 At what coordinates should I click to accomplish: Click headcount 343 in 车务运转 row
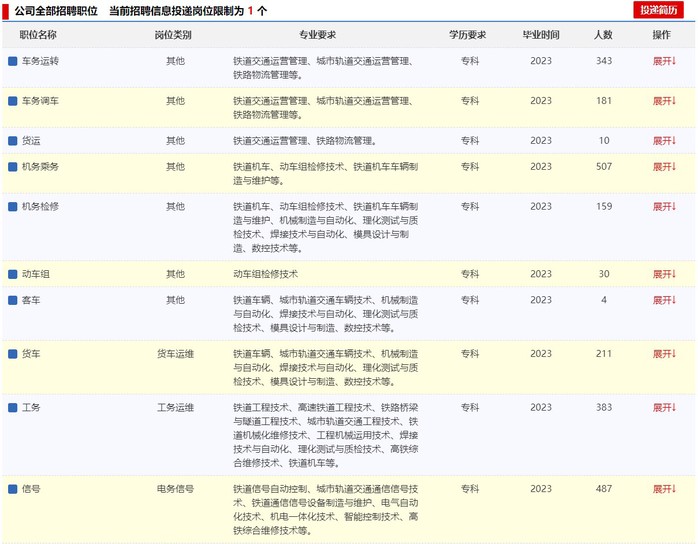[x=604, y=61]
